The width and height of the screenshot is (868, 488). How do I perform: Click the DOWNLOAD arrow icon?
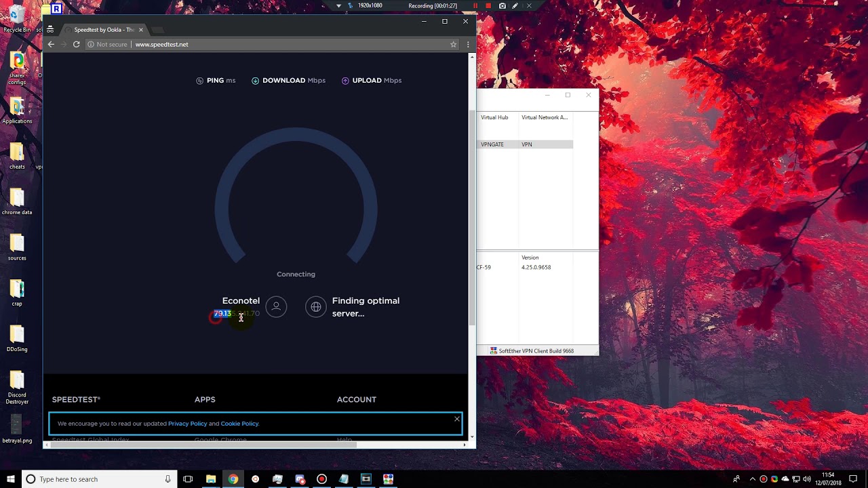point(255,81)
